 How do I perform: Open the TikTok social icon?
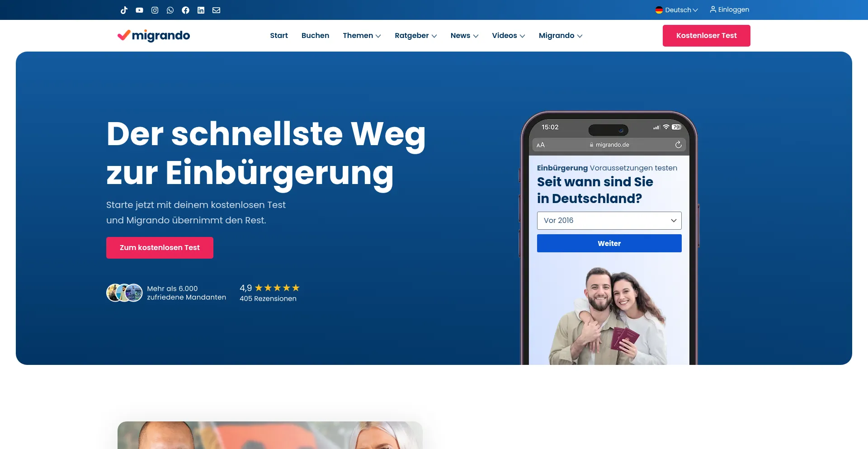point(124,10)
